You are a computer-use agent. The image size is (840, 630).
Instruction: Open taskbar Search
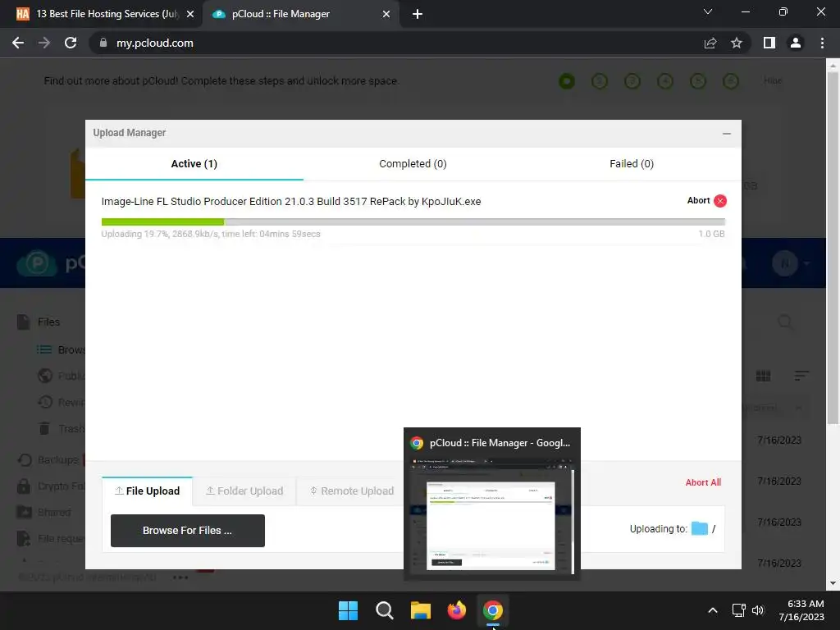click(384, 610)
